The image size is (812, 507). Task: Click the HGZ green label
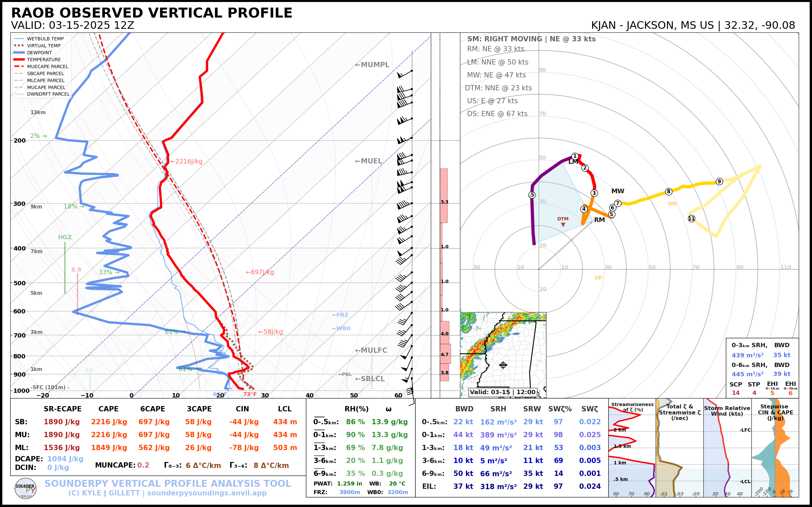[65, 237]
